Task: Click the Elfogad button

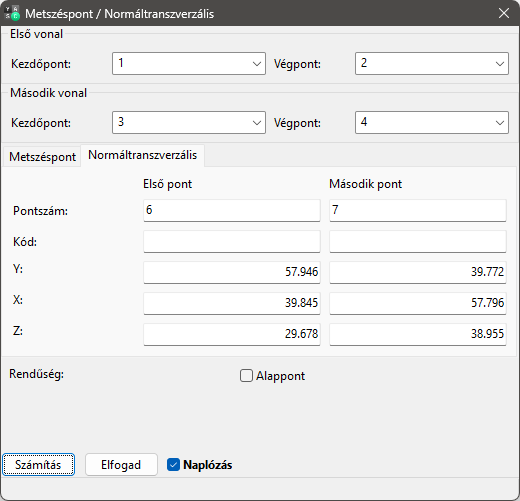Action: [121, 464]
